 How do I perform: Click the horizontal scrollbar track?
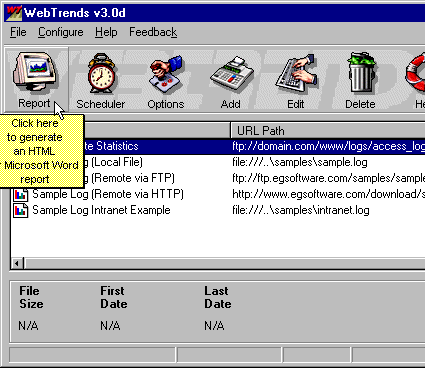[x=224, y=263]
